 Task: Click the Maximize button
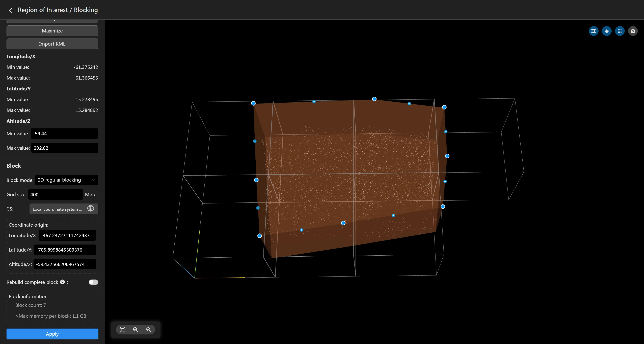click(x=52, y=31)
